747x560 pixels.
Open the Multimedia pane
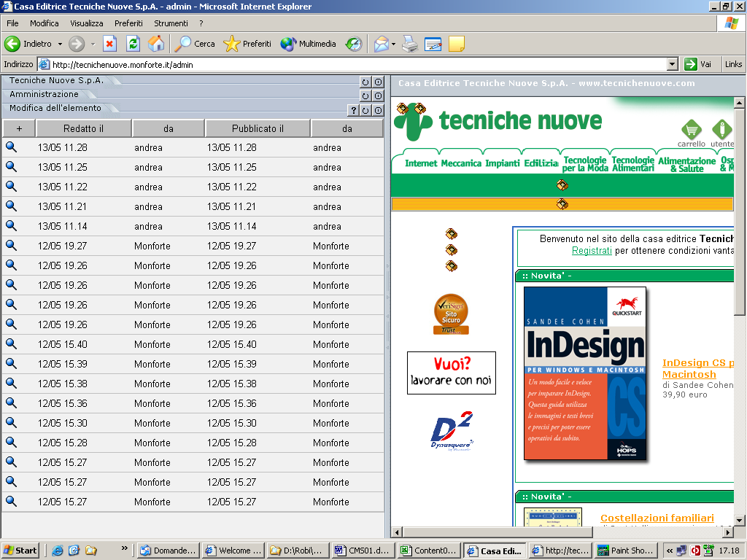click(309, 44)
